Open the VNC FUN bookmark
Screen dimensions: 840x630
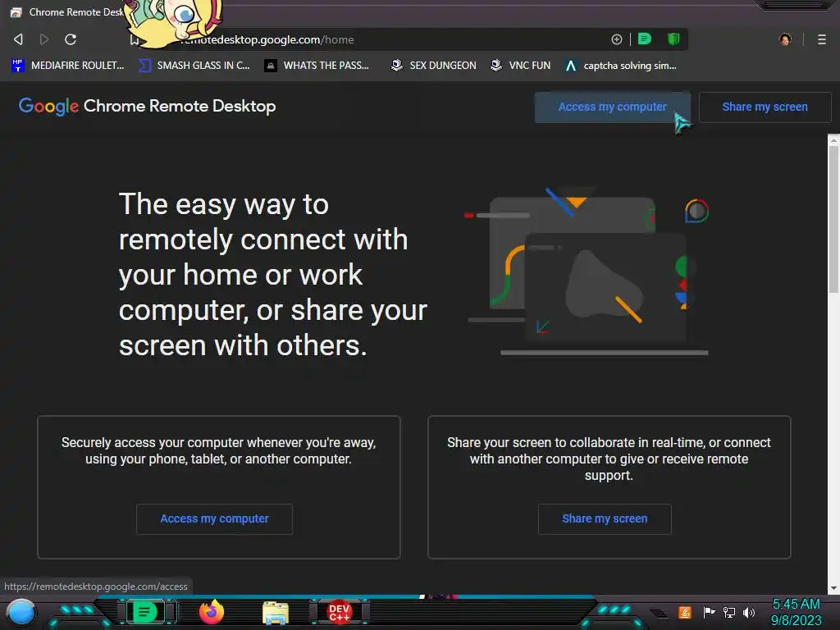point(520,66)
